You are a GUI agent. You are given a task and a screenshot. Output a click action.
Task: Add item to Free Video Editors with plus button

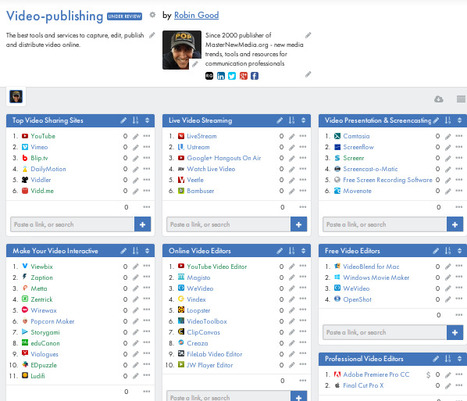pos(455,332)
